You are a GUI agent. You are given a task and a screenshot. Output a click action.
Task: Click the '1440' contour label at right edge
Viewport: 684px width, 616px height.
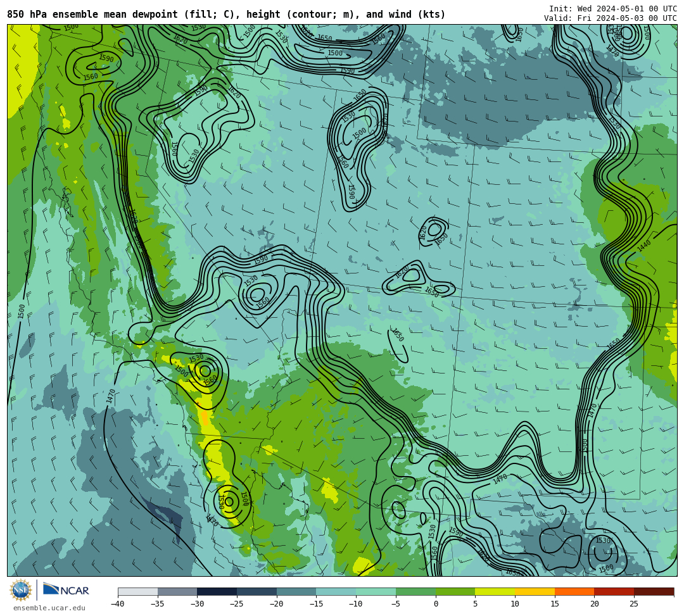(644, 246)
